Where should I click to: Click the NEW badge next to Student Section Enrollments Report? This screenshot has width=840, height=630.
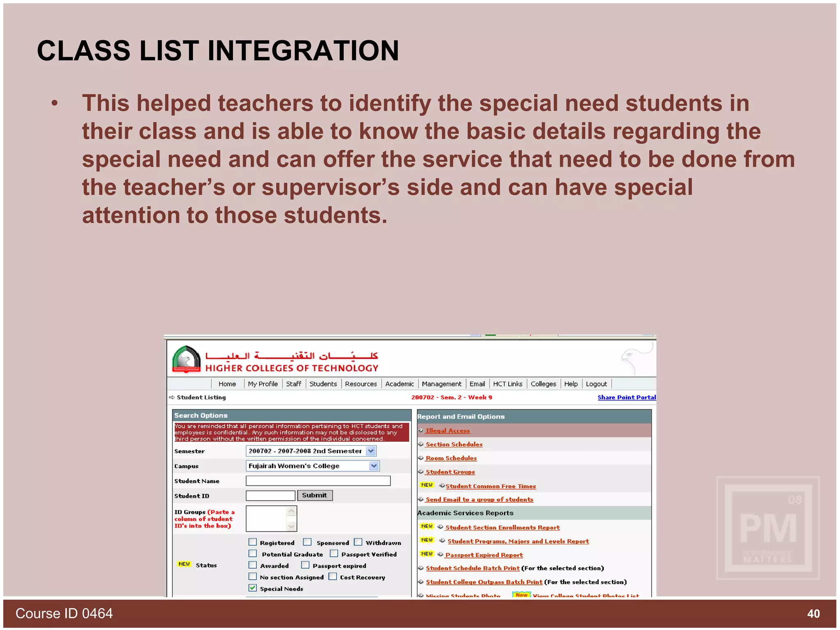[427, 526]
